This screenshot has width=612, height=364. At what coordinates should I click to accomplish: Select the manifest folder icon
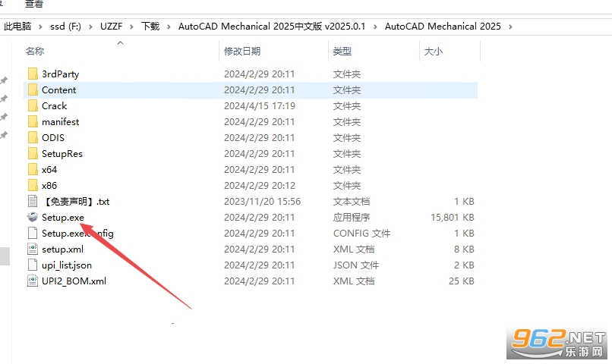click(x=33, y=121)
